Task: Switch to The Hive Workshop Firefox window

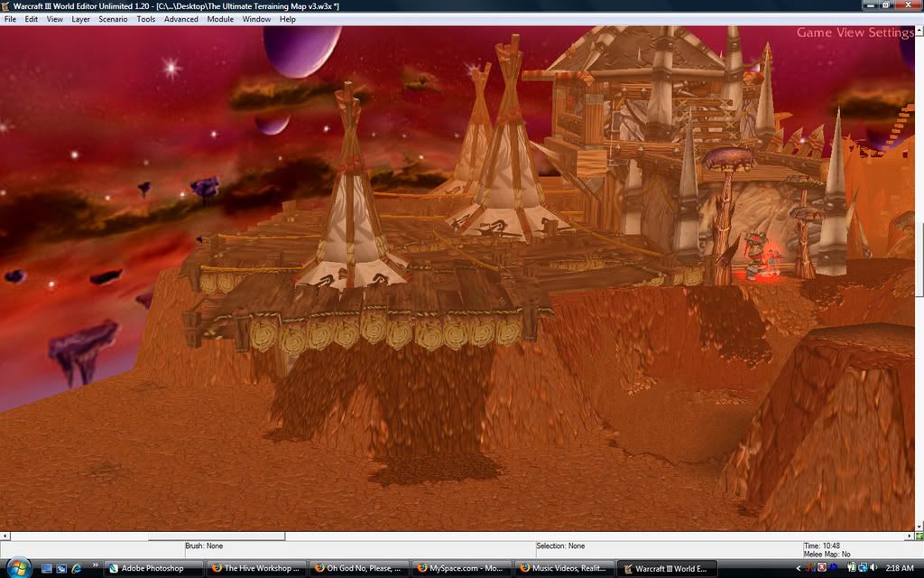Action: tap(257, 569)
